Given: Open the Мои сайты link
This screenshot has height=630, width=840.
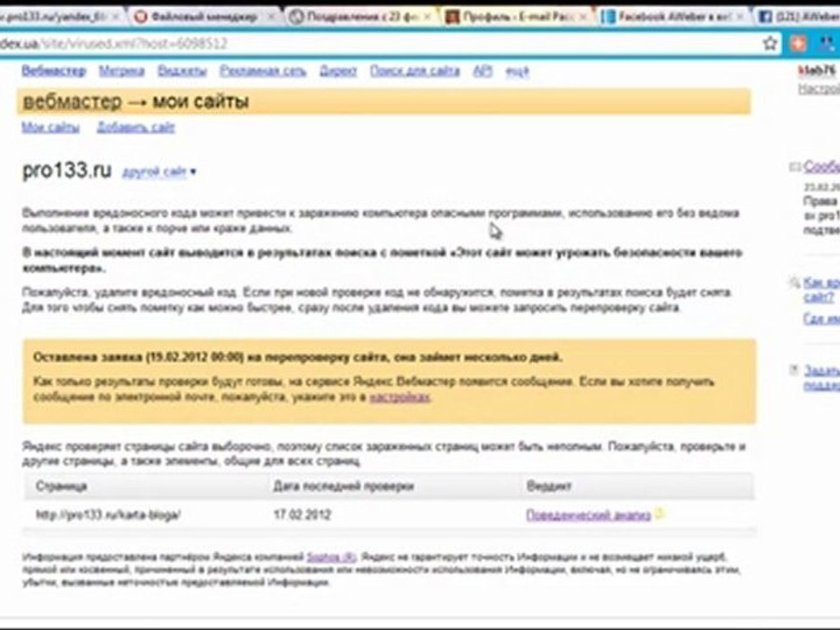Looking at the screenshot, I should click(x=51, y=128).
